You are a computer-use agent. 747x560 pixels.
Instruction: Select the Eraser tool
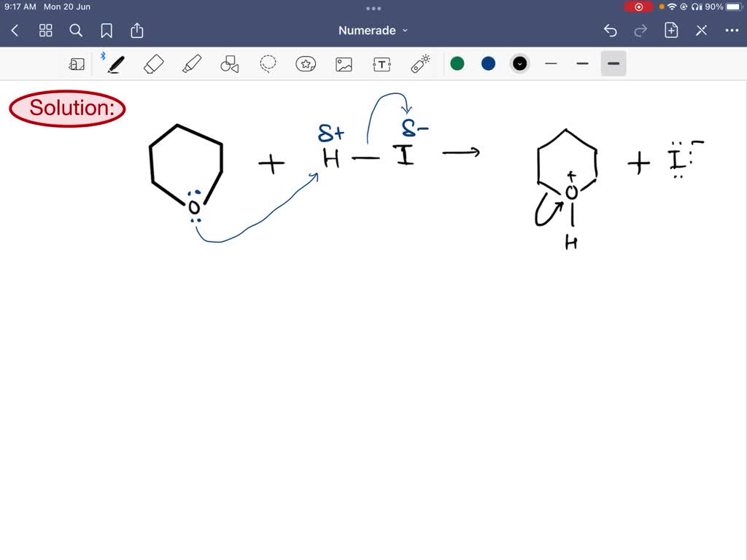coord(153,63)
